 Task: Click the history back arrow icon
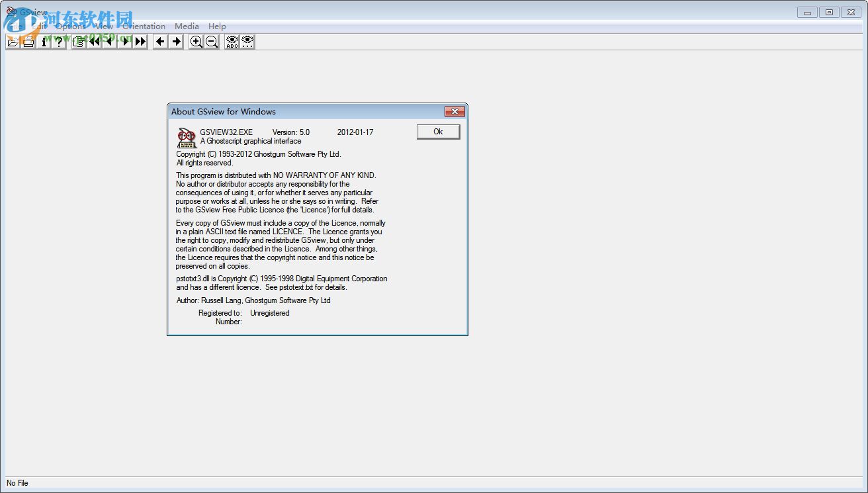tap(159, 41)
